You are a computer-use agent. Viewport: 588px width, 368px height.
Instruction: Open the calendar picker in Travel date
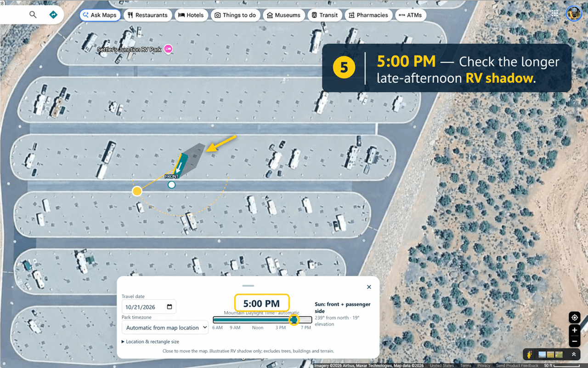coord(170,307)
